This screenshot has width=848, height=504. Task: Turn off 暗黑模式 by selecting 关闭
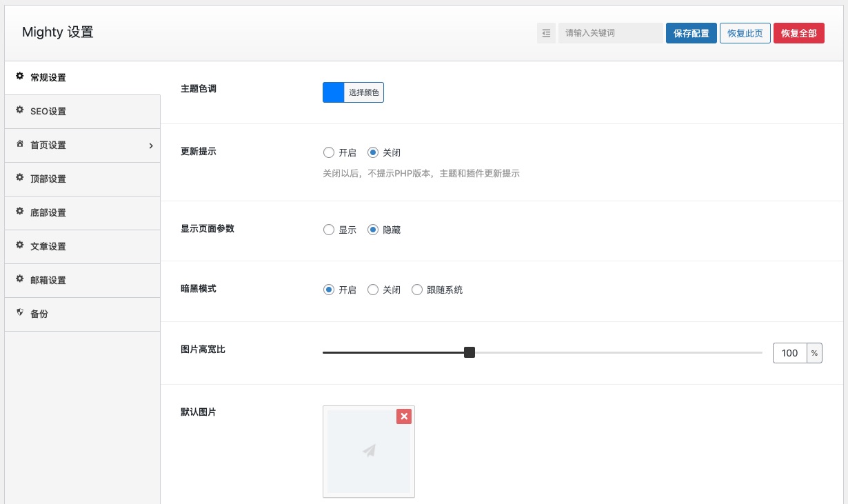pos(373,290)
